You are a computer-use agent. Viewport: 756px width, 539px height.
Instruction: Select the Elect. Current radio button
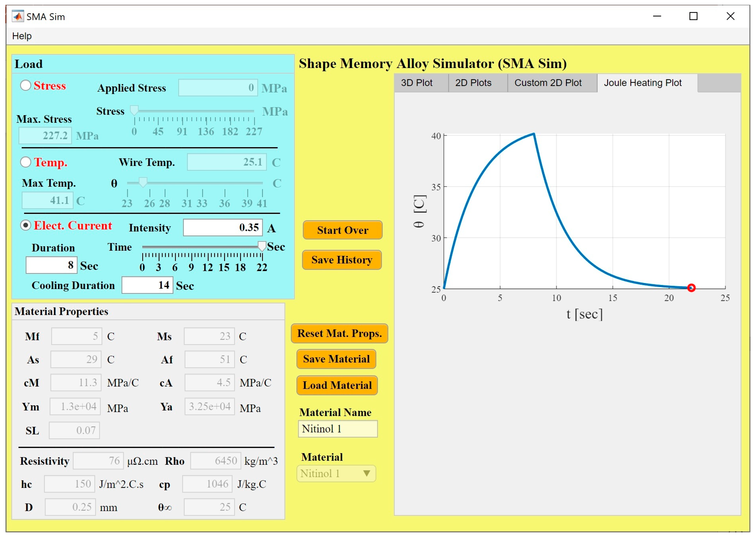point(26,225)
